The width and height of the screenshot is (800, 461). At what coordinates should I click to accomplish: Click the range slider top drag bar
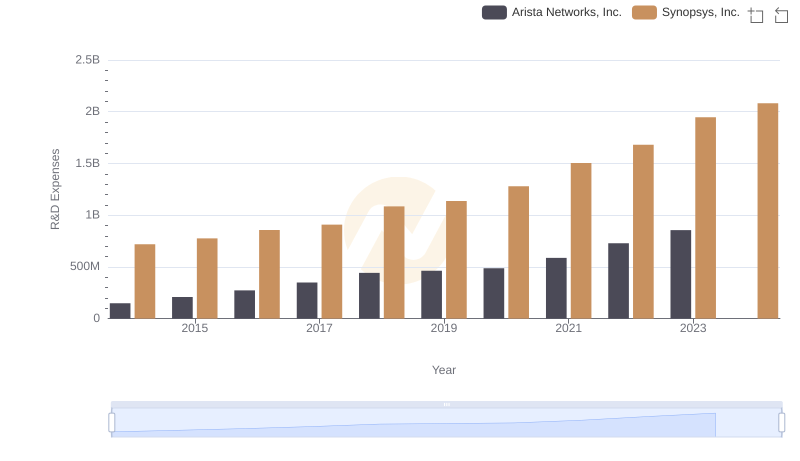pyautogui.click(x=446, y=404)
